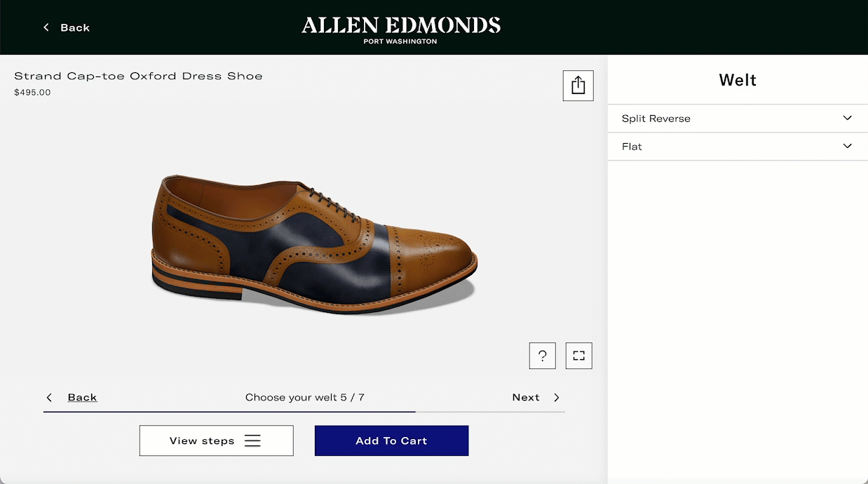
Task: Click the hamburger icon in View steps
Action: point(252,441)
